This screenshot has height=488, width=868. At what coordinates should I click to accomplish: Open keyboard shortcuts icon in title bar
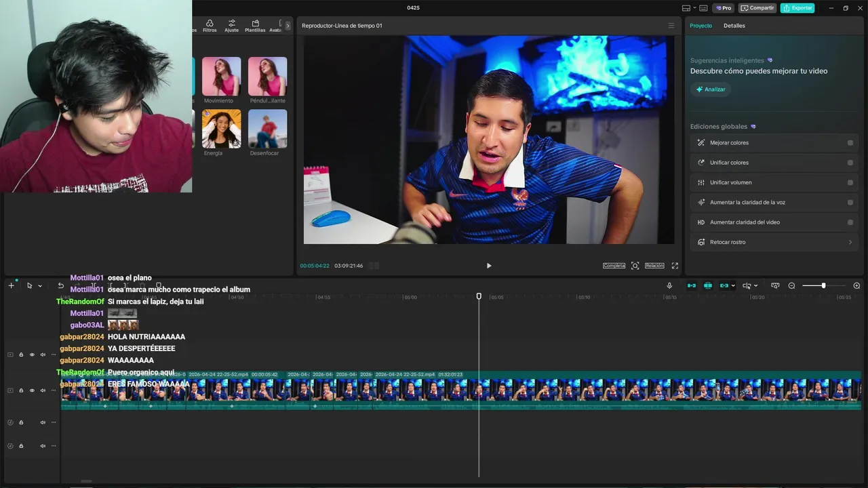click(703, 8)
